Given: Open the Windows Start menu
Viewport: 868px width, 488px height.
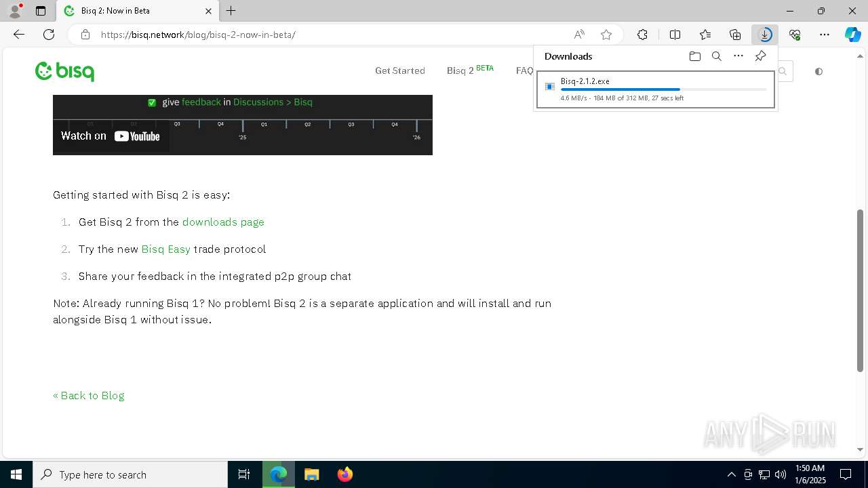Looking at the screenshot, I should (x=16, y=474).
